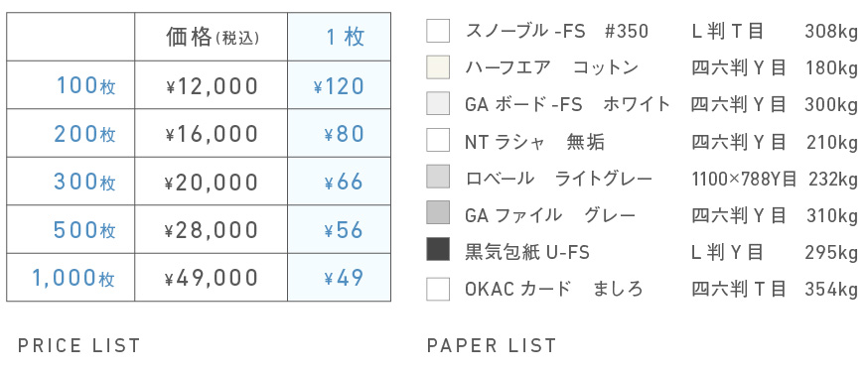The image size is (868, 373).
Task: Click the スノーブル-FS white paper swatch
Action: (438, 31)
